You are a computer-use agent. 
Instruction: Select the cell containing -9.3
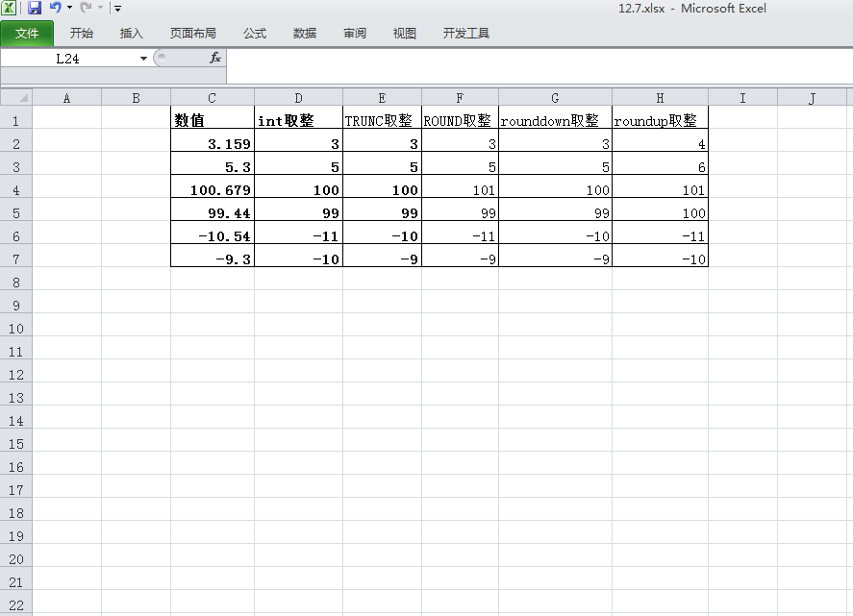tap(213, 255)
